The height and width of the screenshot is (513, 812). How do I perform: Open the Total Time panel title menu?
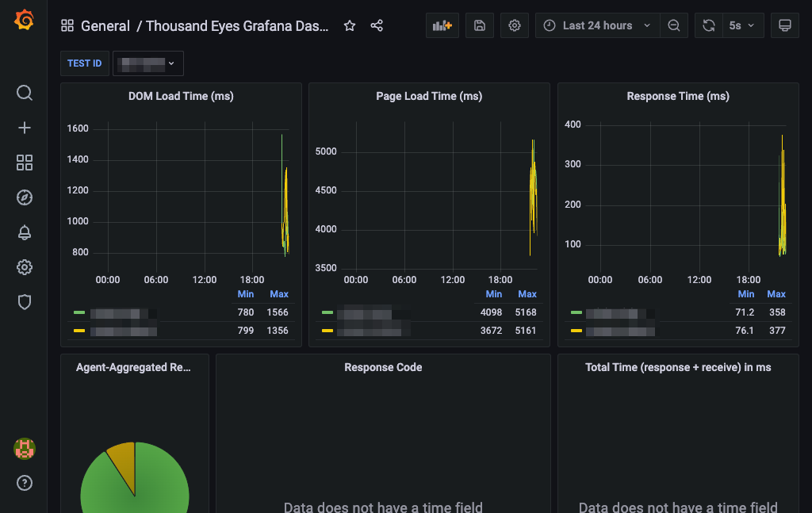click(678, 367)
